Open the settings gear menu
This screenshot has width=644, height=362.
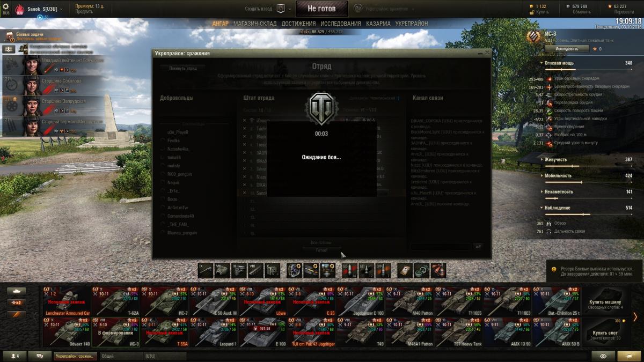(6, 5)
